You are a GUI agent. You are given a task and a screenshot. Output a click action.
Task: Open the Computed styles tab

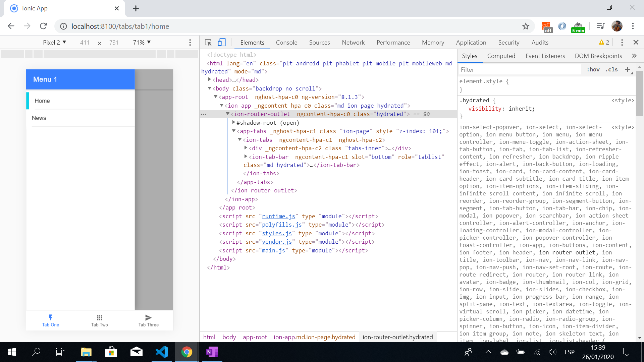click(501, 56)
